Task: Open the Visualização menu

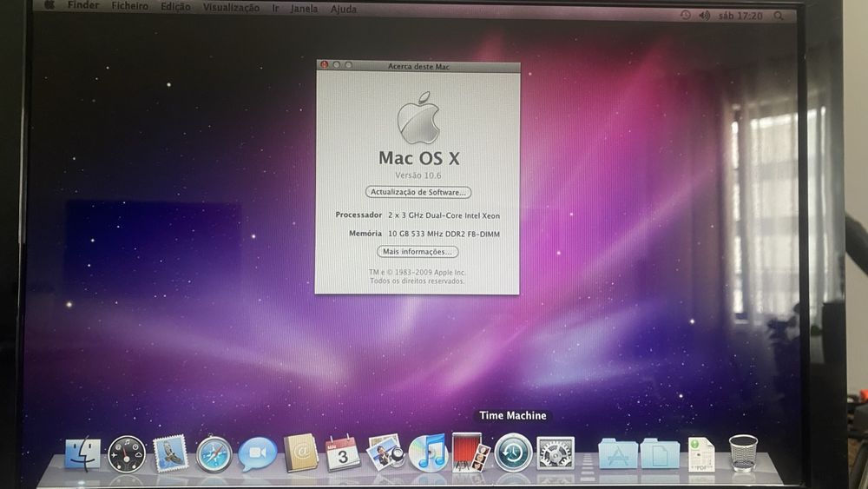Action: [x=231, y=8]
